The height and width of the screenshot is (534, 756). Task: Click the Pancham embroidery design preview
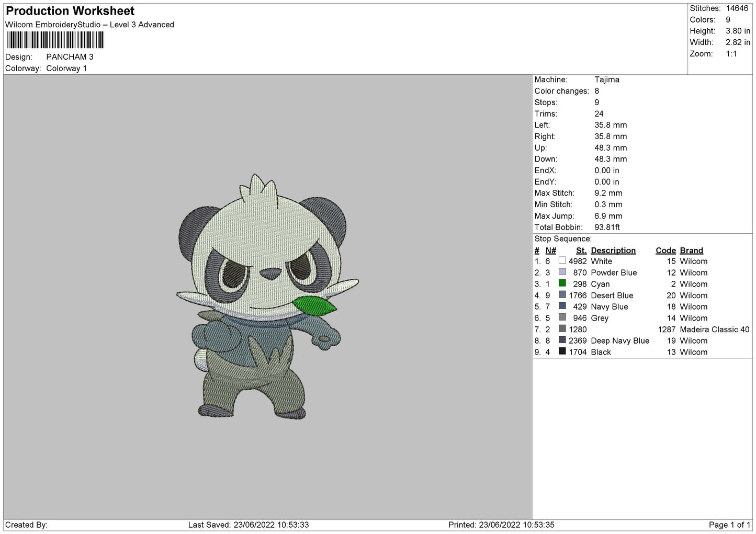click(267, 297)
